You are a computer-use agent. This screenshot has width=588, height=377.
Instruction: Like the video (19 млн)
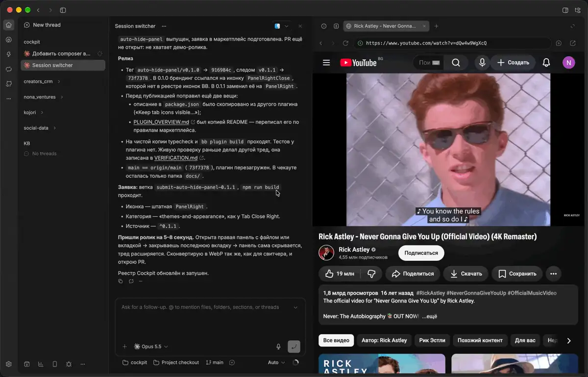(340, 274)
